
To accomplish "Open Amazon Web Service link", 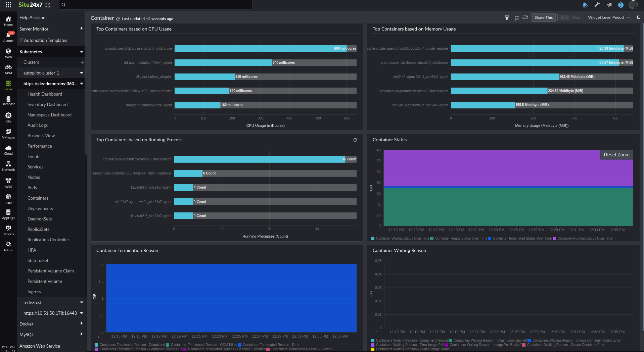I will point(40,346).
